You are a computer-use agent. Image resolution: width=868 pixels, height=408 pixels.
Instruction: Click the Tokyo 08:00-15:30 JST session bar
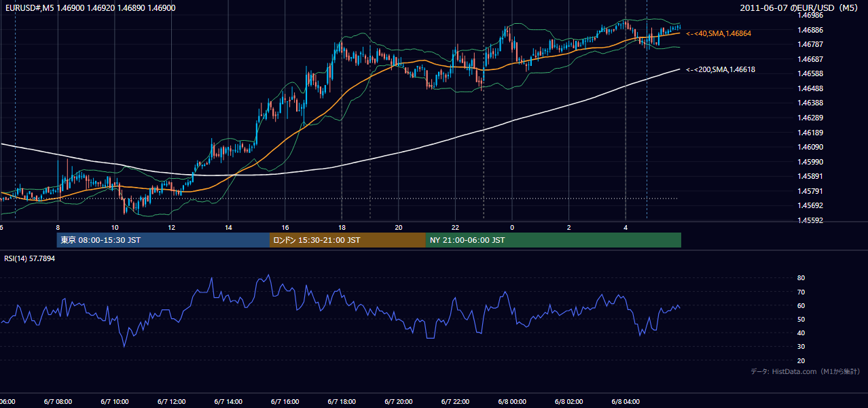[x=163, y=240]
